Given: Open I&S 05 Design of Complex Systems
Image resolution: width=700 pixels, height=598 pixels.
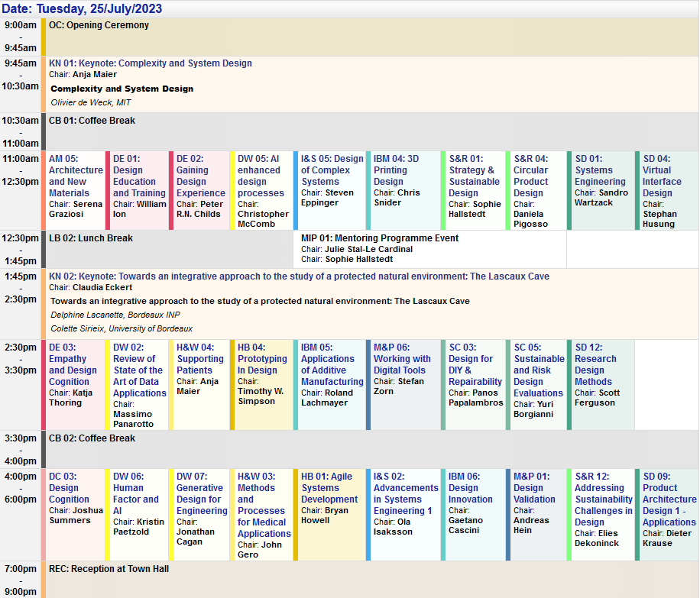Looking at the screenshot, I should (332, 170).
